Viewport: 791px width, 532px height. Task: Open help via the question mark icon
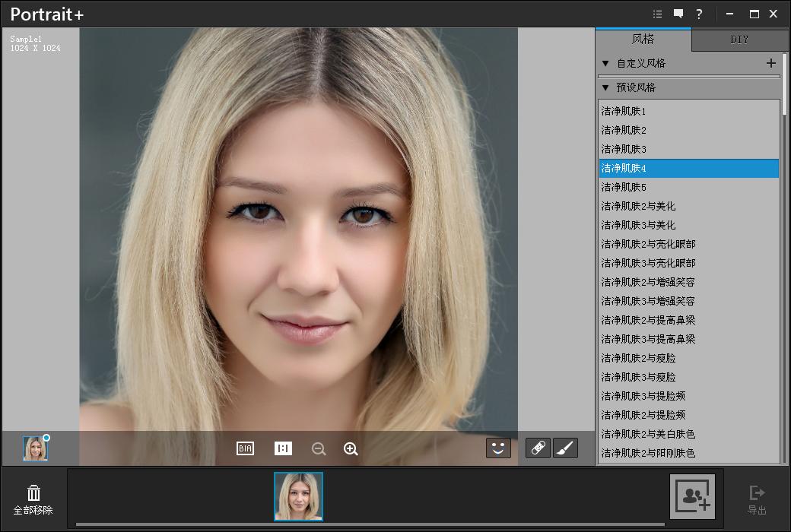[x=699, y=14]
